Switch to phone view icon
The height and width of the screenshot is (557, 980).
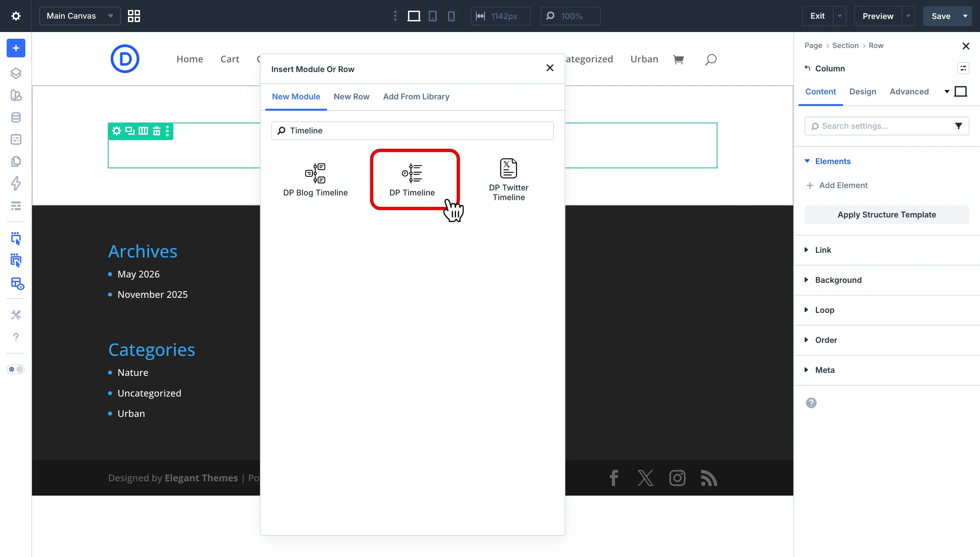pyautogui.click(x=451, y=16)
